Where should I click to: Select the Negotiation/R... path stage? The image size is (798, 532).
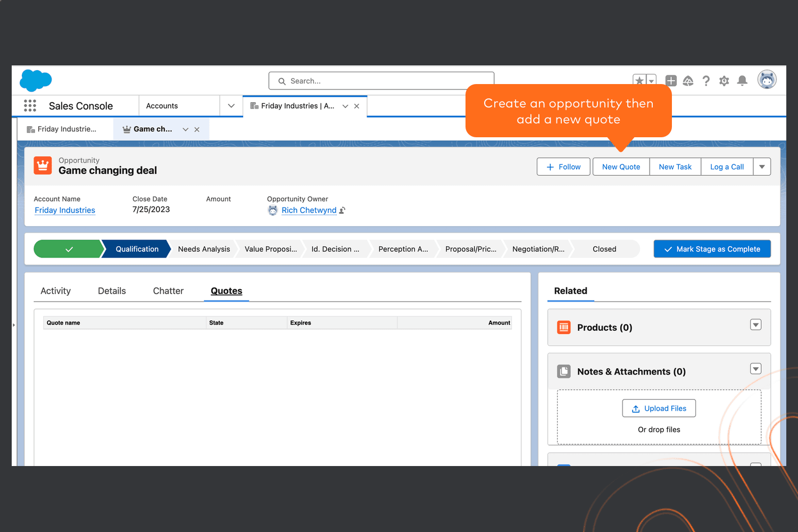(x=538, y=249)
